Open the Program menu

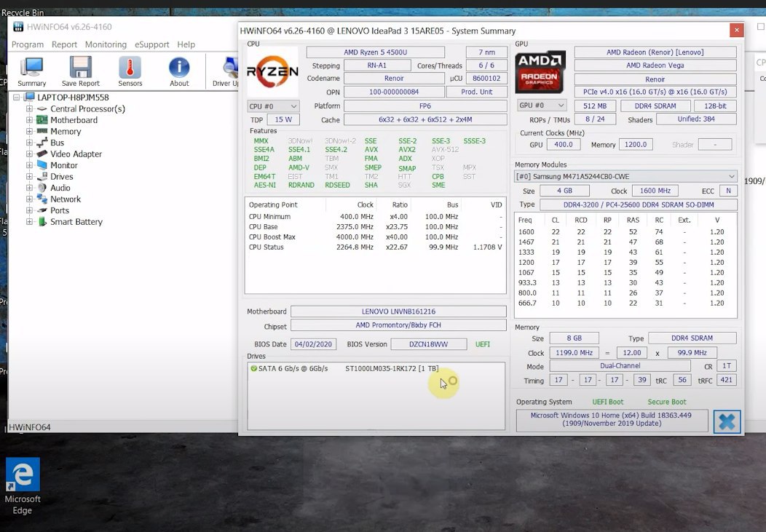point(28,44)
